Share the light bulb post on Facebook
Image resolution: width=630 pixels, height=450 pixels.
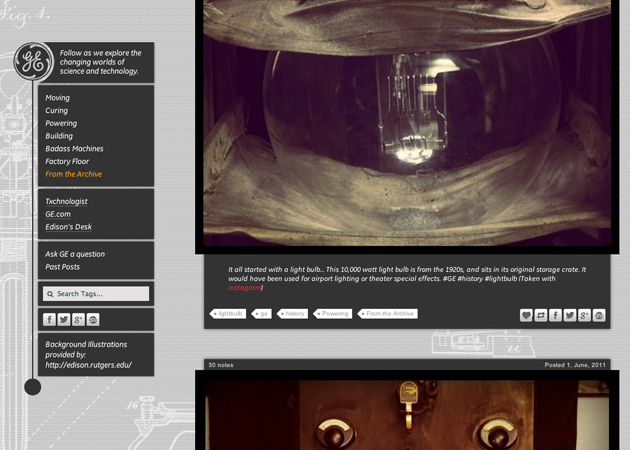point(556,315)
